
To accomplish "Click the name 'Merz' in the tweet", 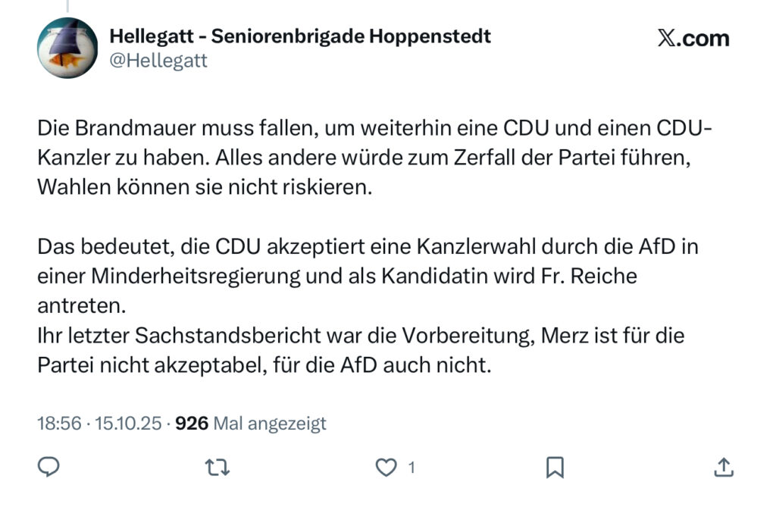I will tap(564, 335).
